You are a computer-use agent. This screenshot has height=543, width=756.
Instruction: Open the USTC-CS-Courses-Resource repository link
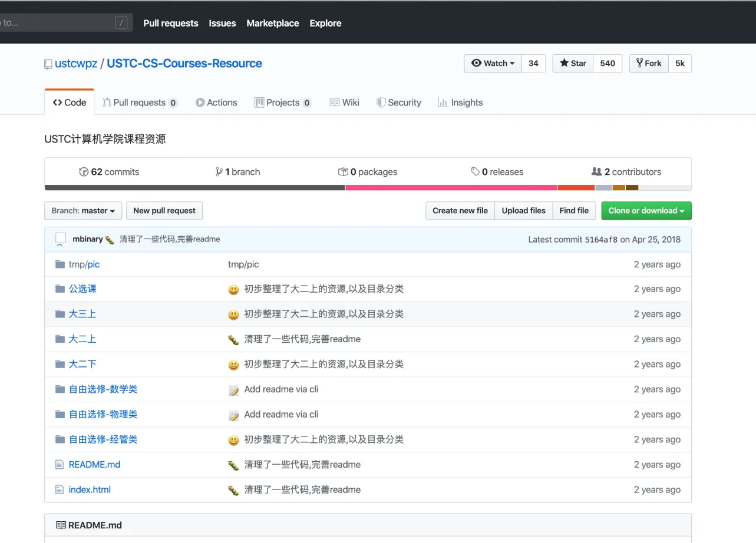click(x=184, y=64)
